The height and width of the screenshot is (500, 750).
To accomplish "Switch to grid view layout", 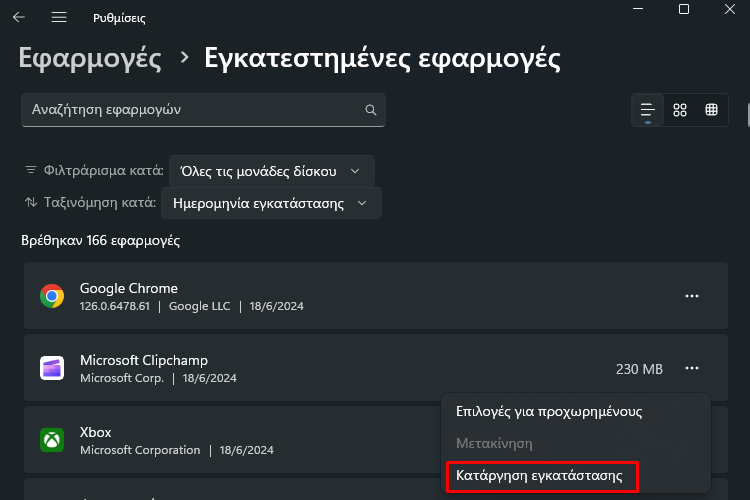I will click(680, 110).
